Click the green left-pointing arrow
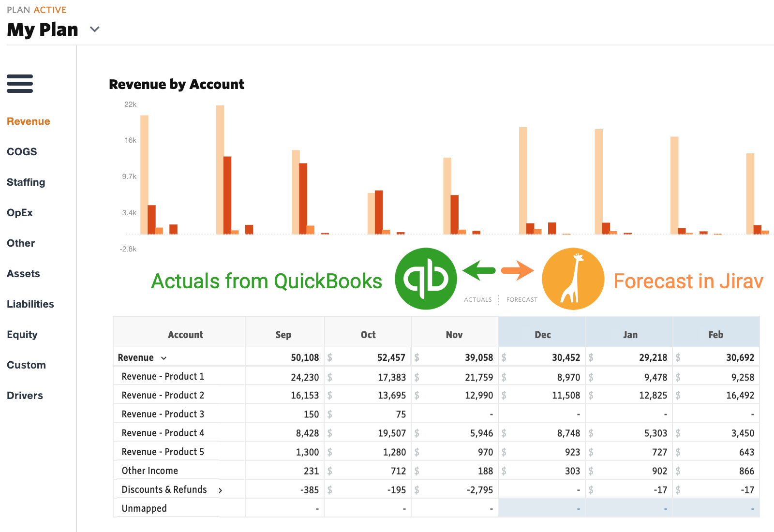This screenshot has width=774, height=532. (x=479, y=270)
